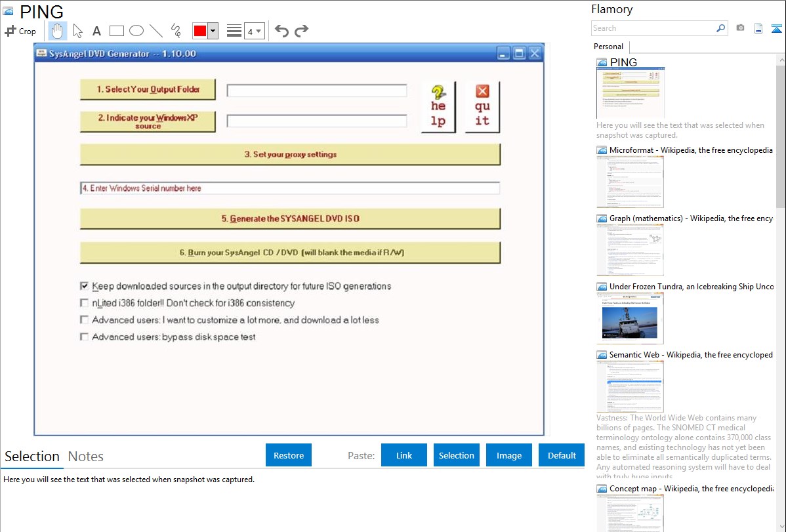This screenshot has width=786, height=532.
Task: Check the customize a lot more option
Action: point(84,320)
